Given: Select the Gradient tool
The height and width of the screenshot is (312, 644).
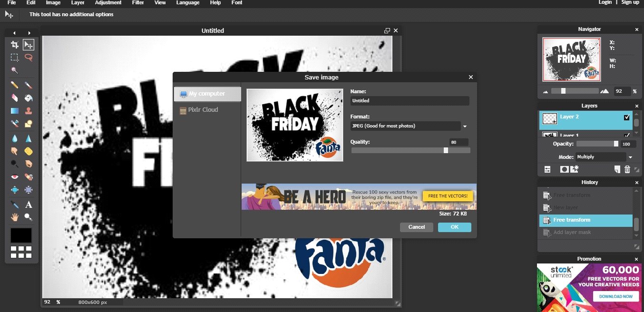Looking at the screenshot, I should pos(15,111).
